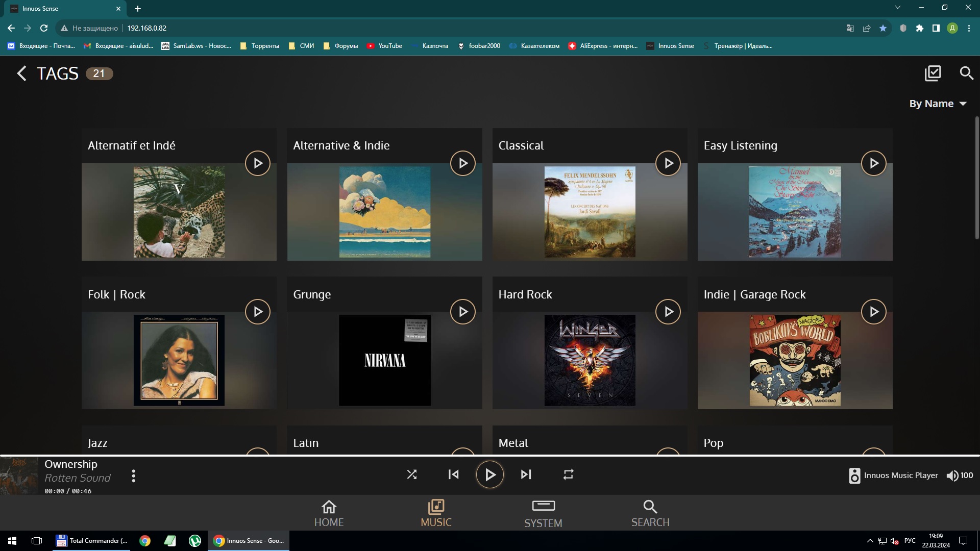Viewport: 980px width, 551px height.
Task: Open track options three-dot menu
Action: click(x=134, y=476)
